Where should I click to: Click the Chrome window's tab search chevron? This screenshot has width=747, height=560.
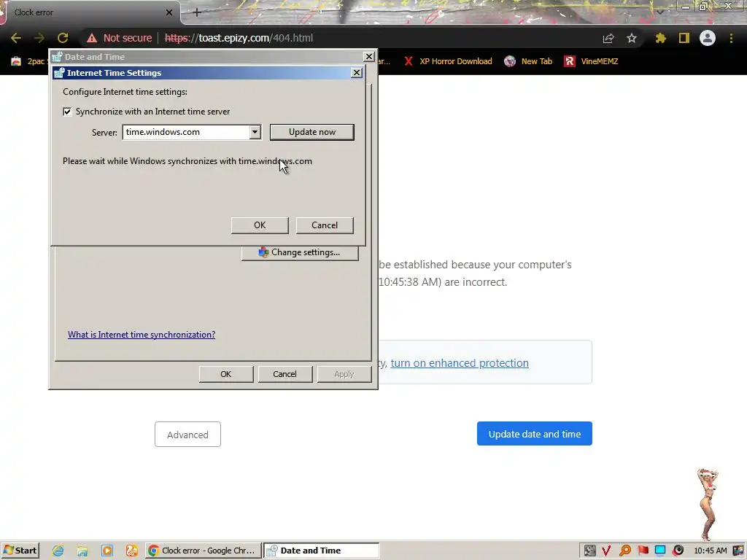coord(659,12)
